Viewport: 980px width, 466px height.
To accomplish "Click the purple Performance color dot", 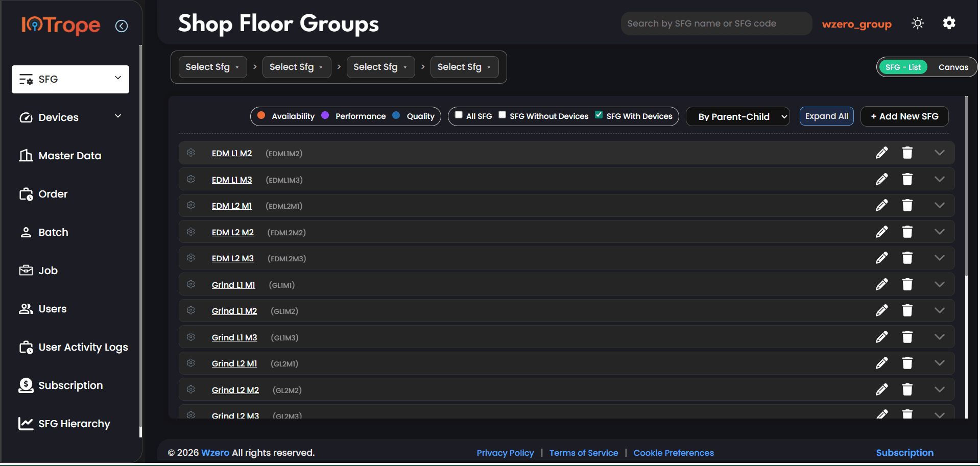I will 325,115.
